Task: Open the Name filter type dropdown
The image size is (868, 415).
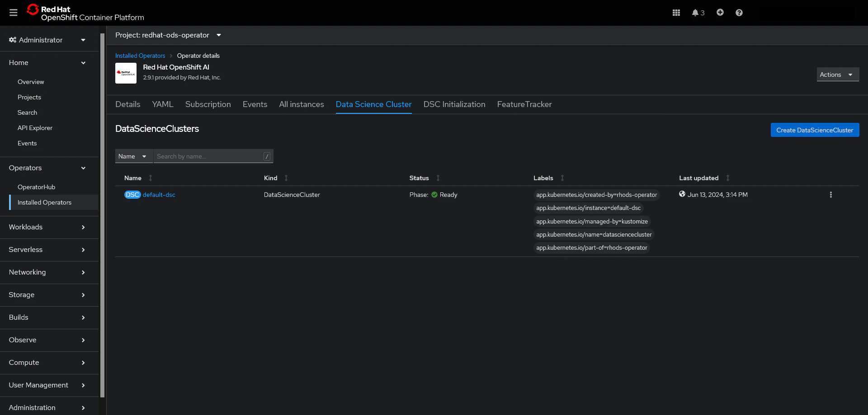Action: coord(133,156)
